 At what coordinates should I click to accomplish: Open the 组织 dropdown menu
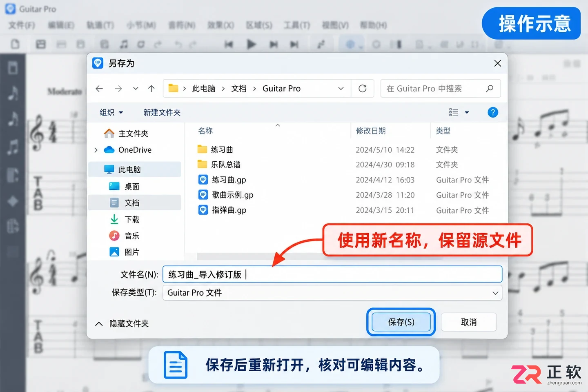pyautogui.click(x=111, y=112)
